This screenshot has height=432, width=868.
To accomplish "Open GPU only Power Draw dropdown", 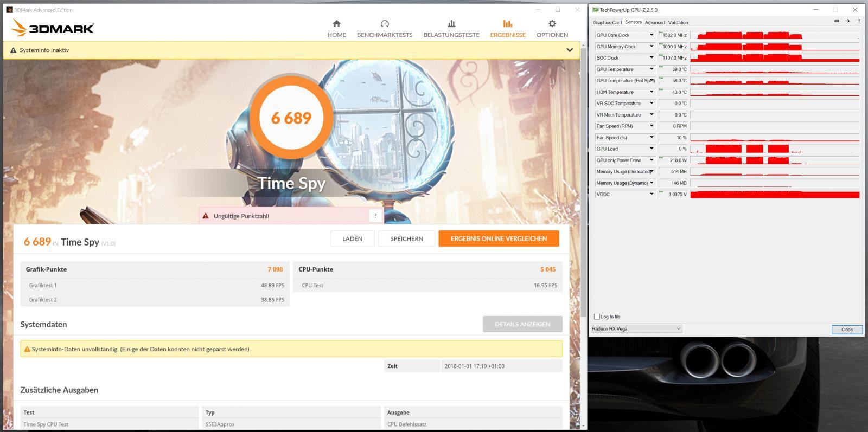I will [x=652, y=160].
